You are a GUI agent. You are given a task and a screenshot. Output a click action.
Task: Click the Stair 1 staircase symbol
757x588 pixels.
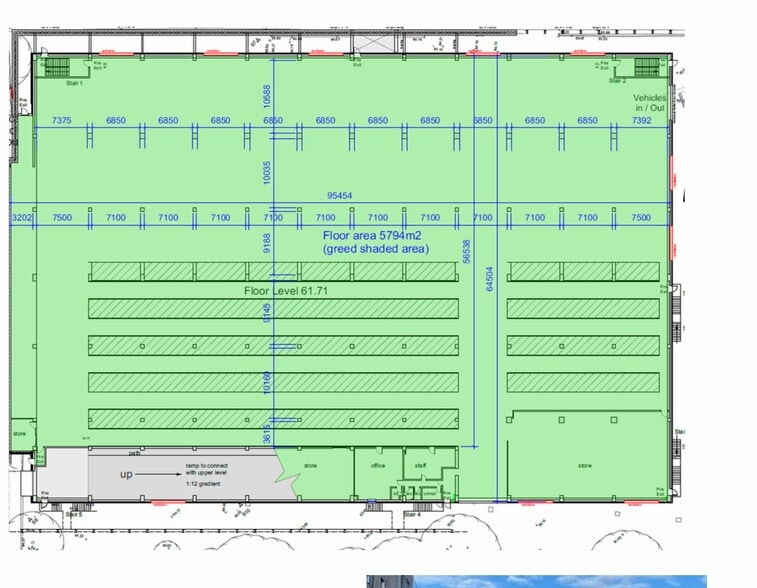(56, 67)
